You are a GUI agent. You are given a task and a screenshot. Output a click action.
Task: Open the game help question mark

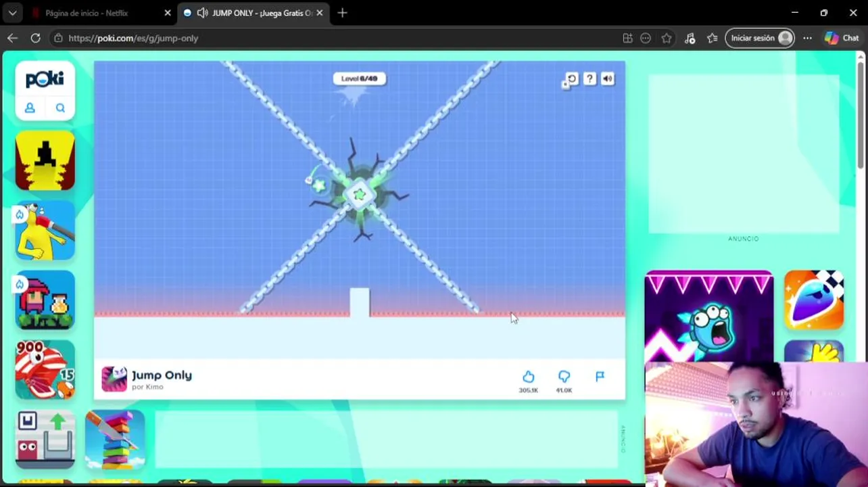(x=589, y=79)
